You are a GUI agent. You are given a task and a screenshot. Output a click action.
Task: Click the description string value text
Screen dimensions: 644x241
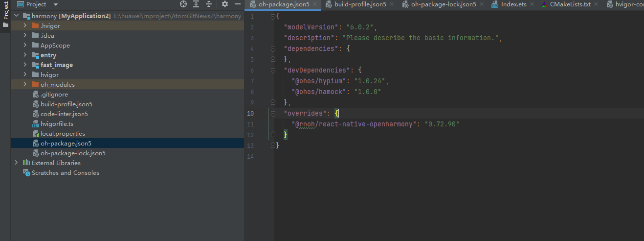[x=421, y=38]
